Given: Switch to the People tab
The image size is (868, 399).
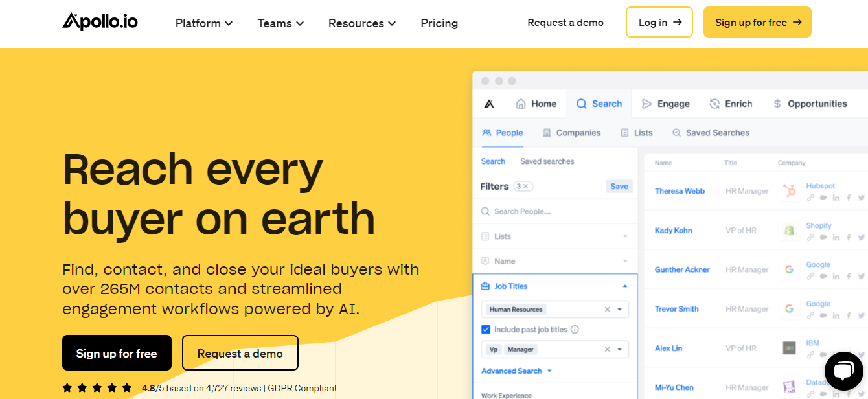Looking at the screenshot, I should tap(503, 133).
